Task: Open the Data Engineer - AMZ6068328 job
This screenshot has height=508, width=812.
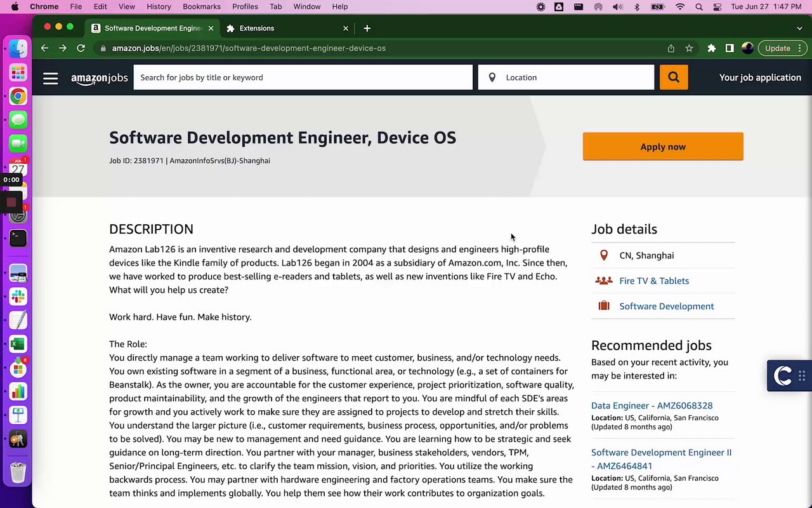Action: pos(652,405)
